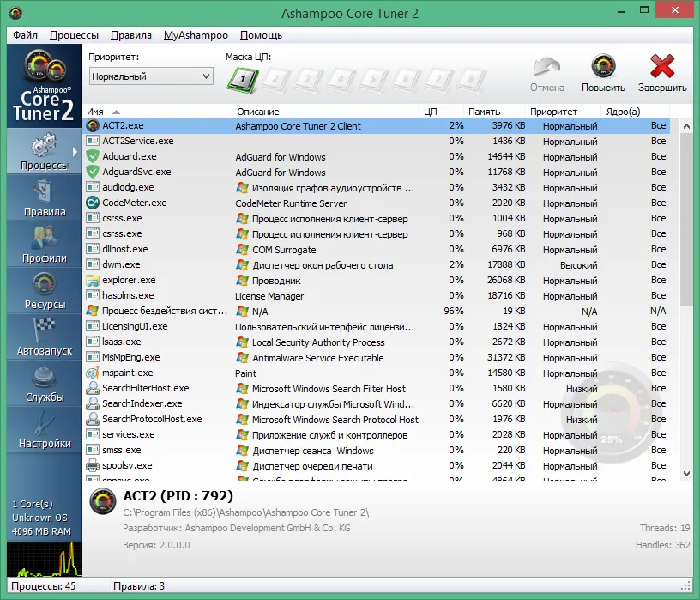The width and height of the screenshot is (700, 600).
Task: Open the Правила sidebar section
Action: [45, 197]
